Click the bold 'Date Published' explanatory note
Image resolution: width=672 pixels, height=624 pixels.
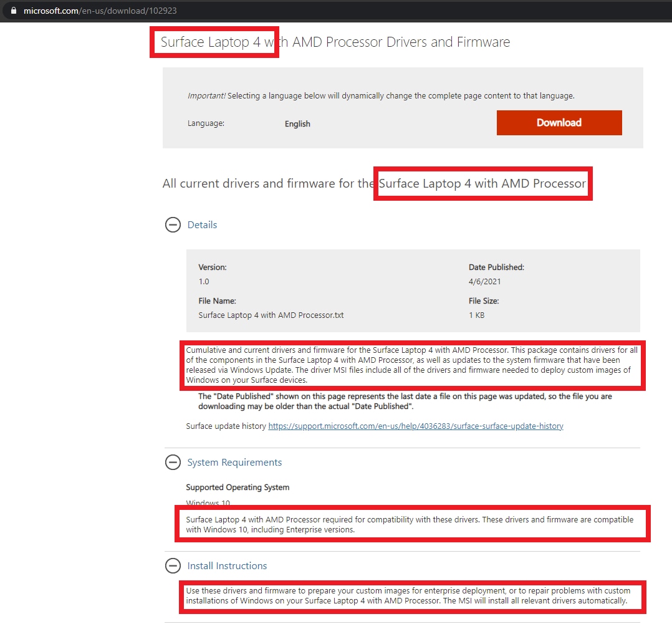pyautogui.click(x=405, y=401)
